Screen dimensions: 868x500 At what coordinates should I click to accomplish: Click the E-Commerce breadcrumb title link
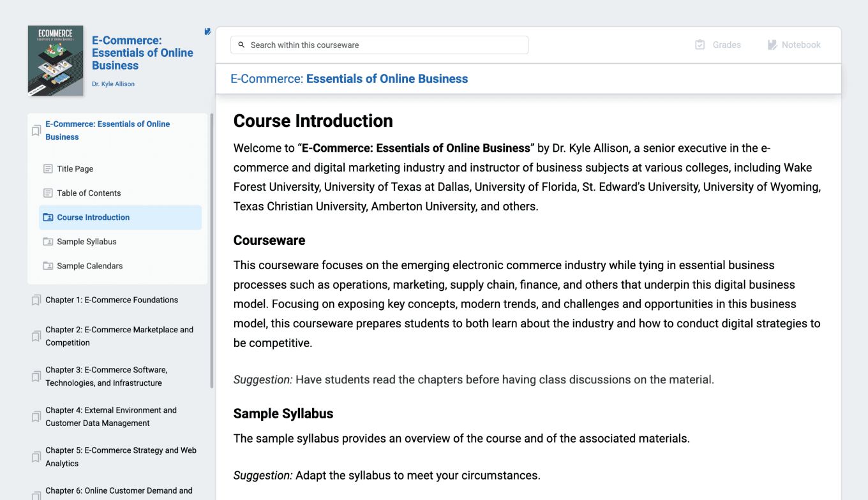(x=349, y=79)
